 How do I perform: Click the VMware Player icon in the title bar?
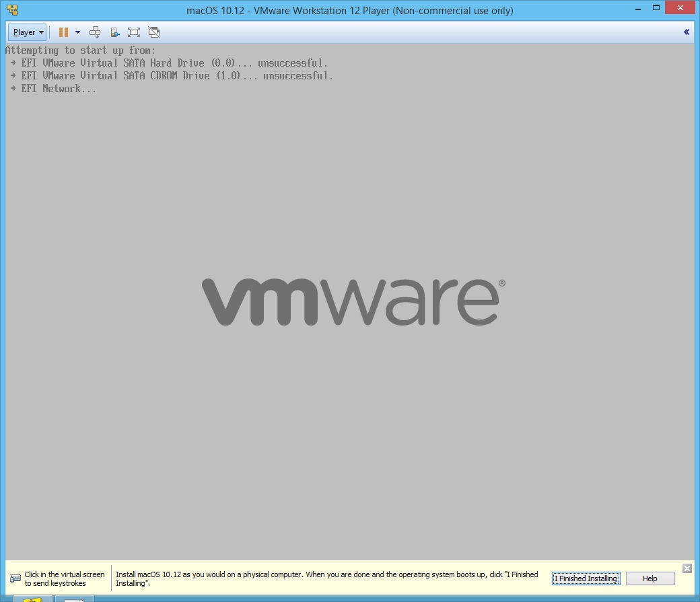click(13, 10)
